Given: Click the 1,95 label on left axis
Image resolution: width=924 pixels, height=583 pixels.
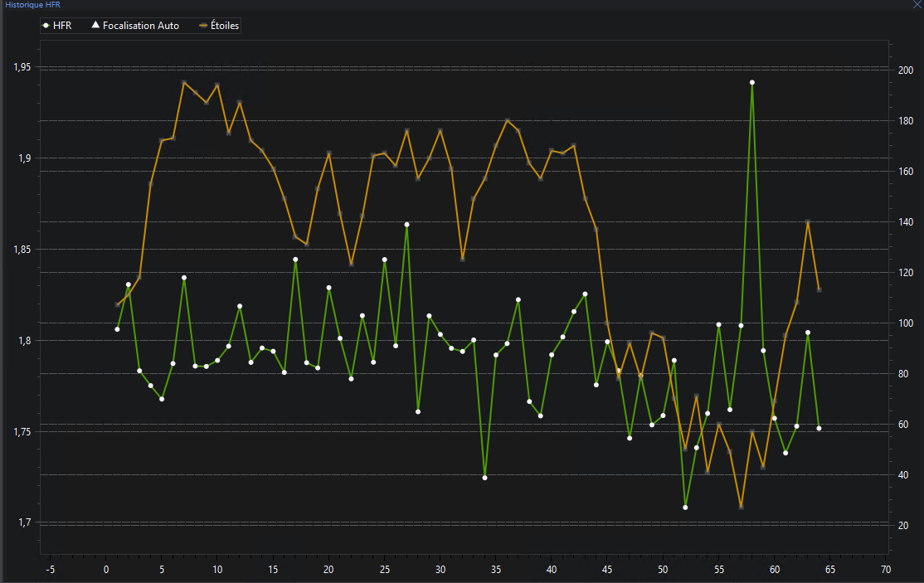Looking at the screenshot, I should pos(23,67).
